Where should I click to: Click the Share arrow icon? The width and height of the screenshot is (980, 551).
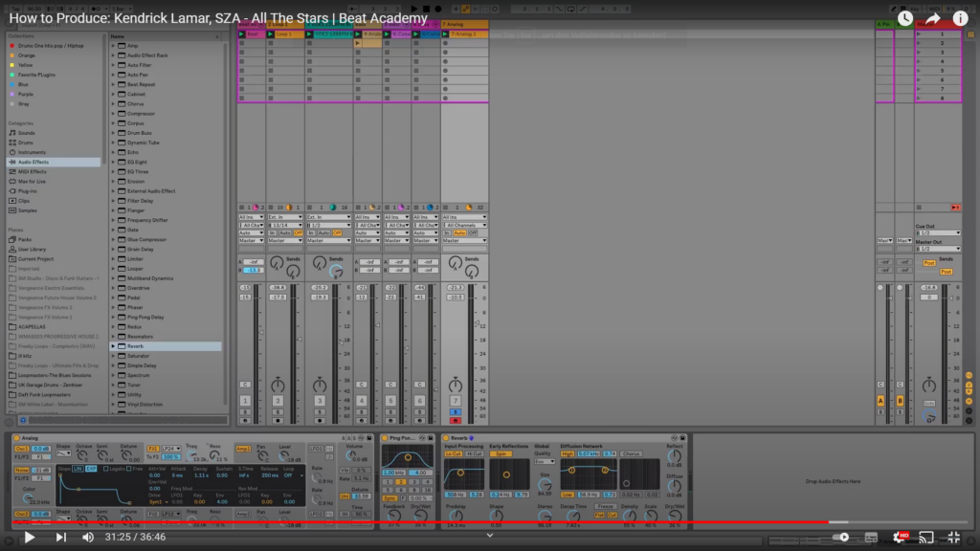pos(932,18)
